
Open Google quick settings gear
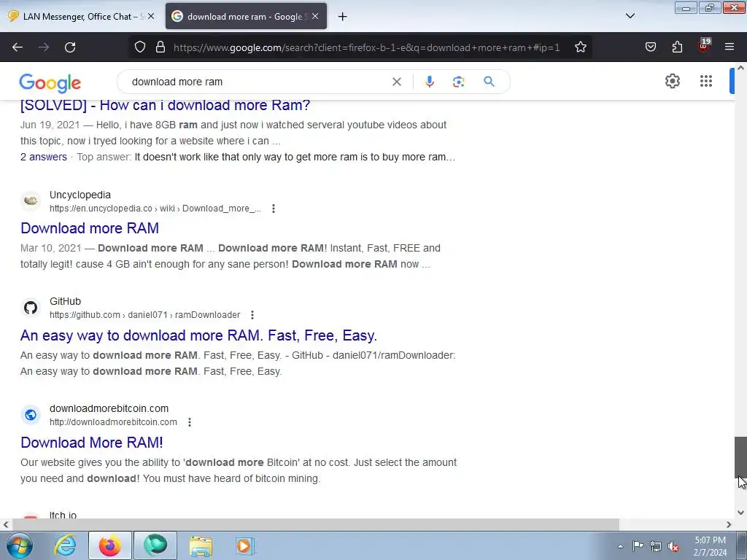672,82
